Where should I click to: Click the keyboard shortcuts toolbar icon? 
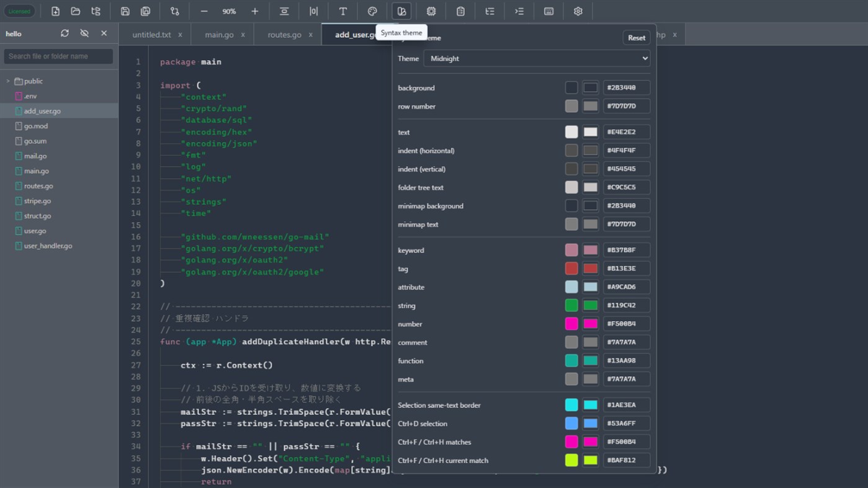[548, 11]
